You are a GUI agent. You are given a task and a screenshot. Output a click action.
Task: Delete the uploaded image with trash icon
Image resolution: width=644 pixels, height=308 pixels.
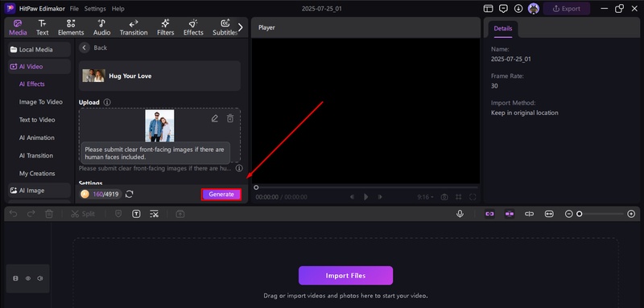[230, 118]
